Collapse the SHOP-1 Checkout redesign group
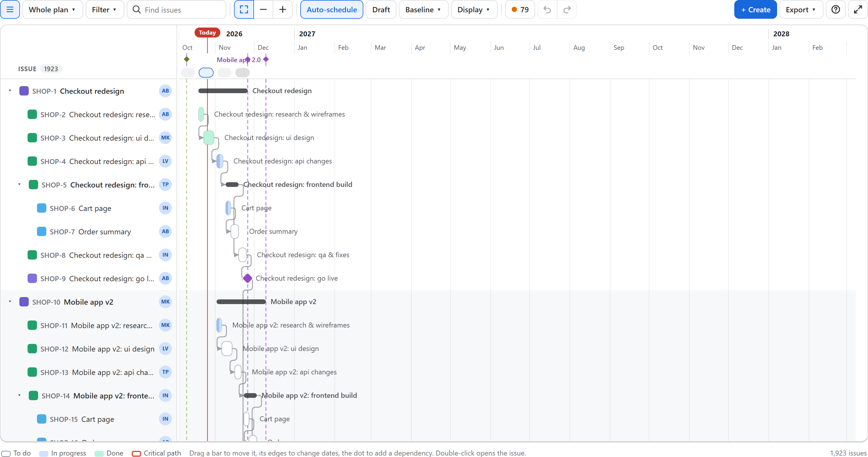The image size is (868, 457). (x=10, y=91)
